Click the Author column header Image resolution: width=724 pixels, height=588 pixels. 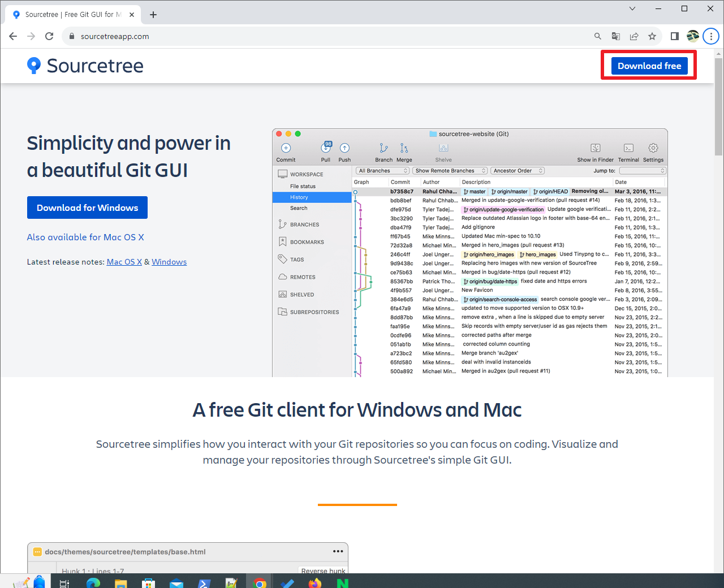[431, 182]
